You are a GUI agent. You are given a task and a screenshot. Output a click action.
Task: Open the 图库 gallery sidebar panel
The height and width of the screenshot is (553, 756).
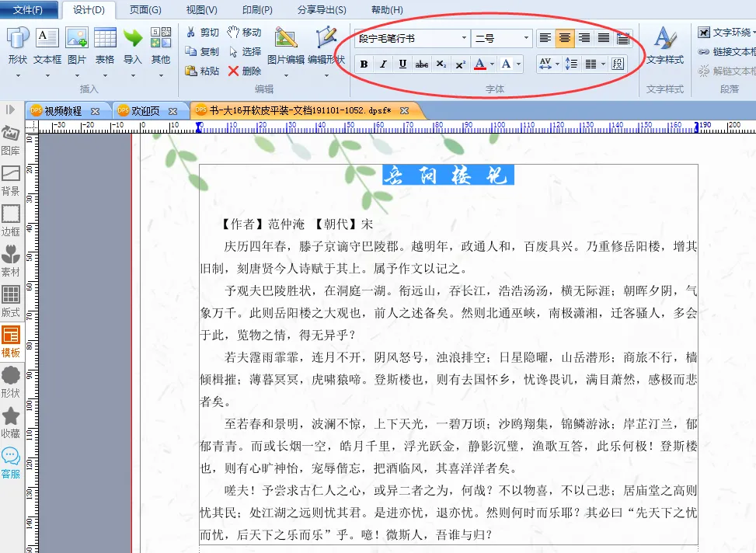point(11,141)
